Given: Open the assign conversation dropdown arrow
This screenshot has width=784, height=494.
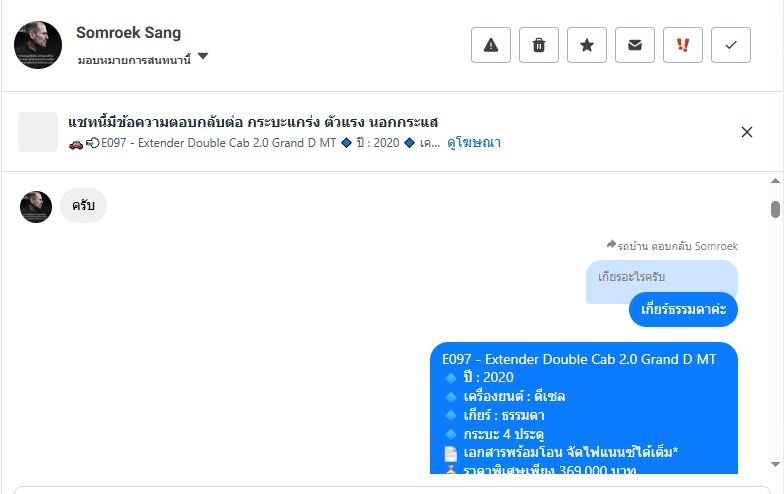Looking at the screenshot, I should pos(203,57).
